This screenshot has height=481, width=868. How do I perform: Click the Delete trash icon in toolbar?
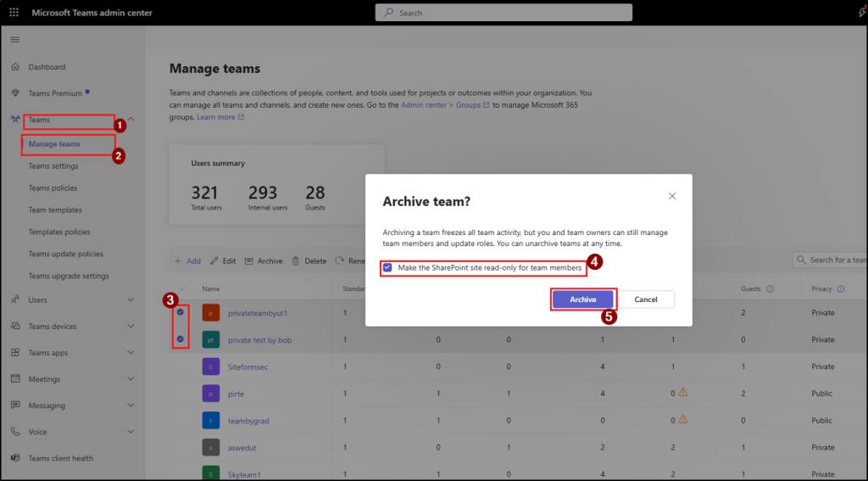296,261
